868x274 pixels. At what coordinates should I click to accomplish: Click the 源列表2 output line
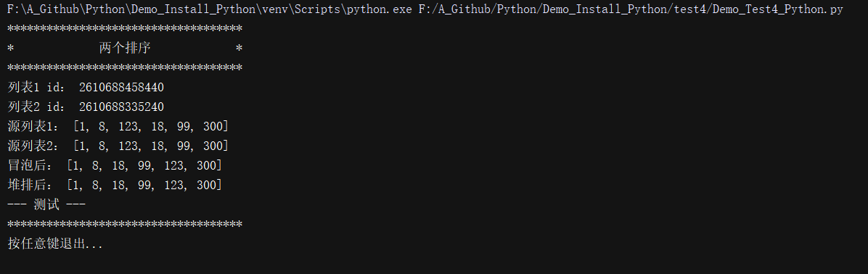118,146
